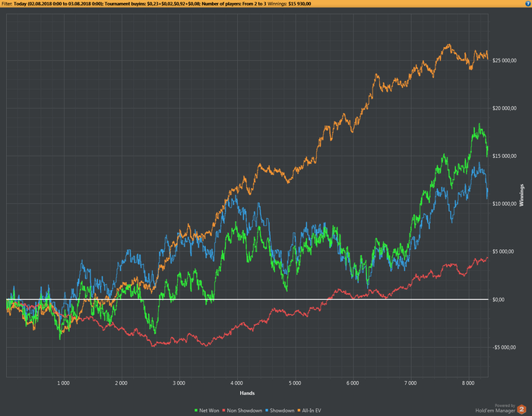The width and height of the screenshot is (532, 416).
Task: Click the 1 000 hands axis label
Action: pyautogui.click(x=63, y=383)
